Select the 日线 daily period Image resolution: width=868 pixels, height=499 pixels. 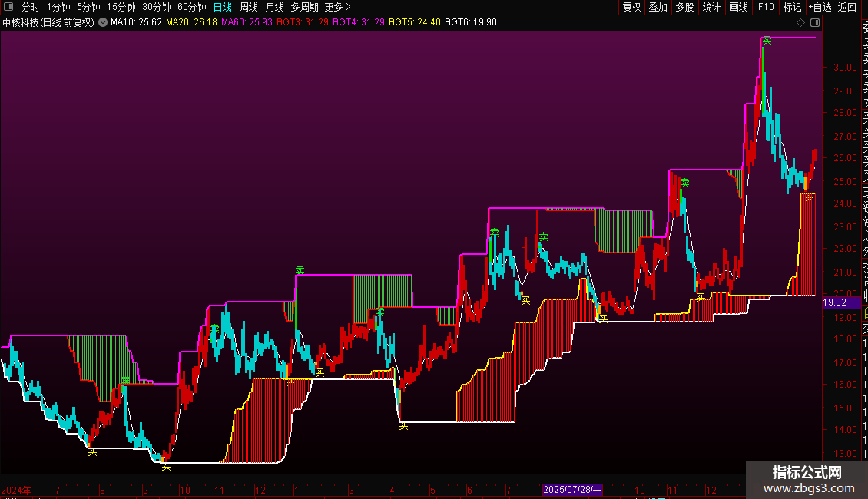223,7
